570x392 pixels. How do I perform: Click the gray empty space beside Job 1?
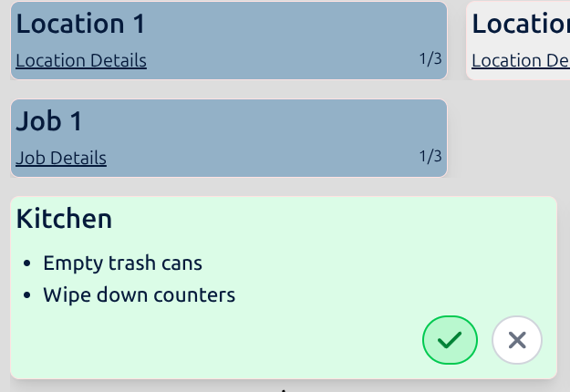coord(509,138)
